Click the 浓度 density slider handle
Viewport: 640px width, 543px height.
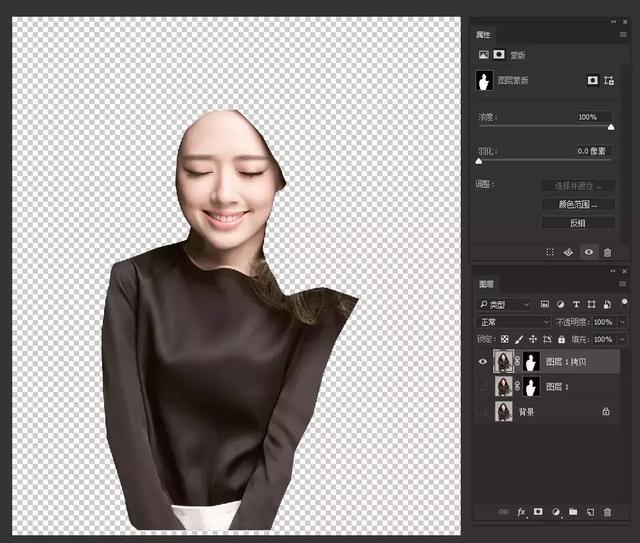[611, 128]
